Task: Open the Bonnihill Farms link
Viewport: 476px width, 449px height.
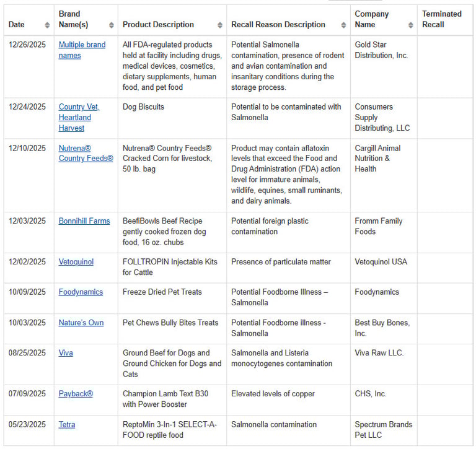Action: pyautogui.click(x=84, y=221)
